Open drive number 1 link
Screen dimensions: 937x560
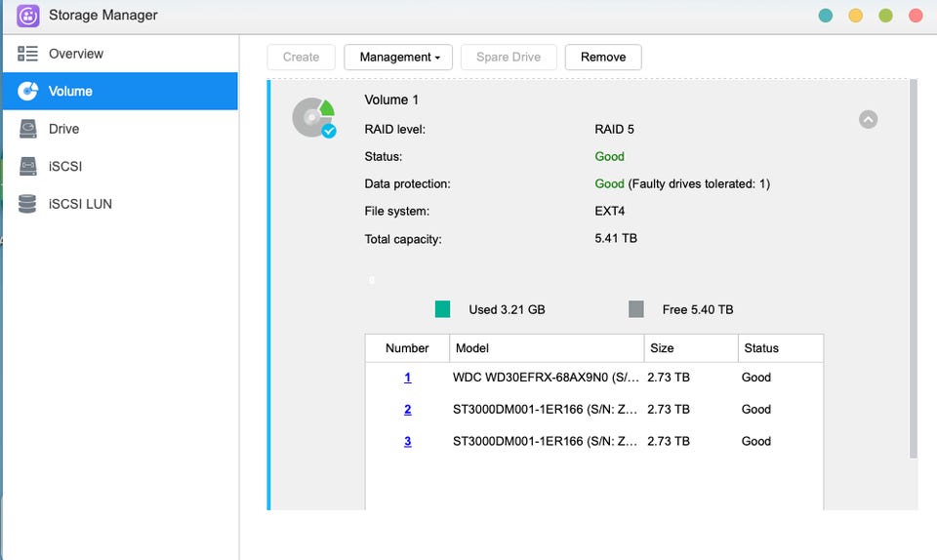pyautogui.click(x=407, y=378)
